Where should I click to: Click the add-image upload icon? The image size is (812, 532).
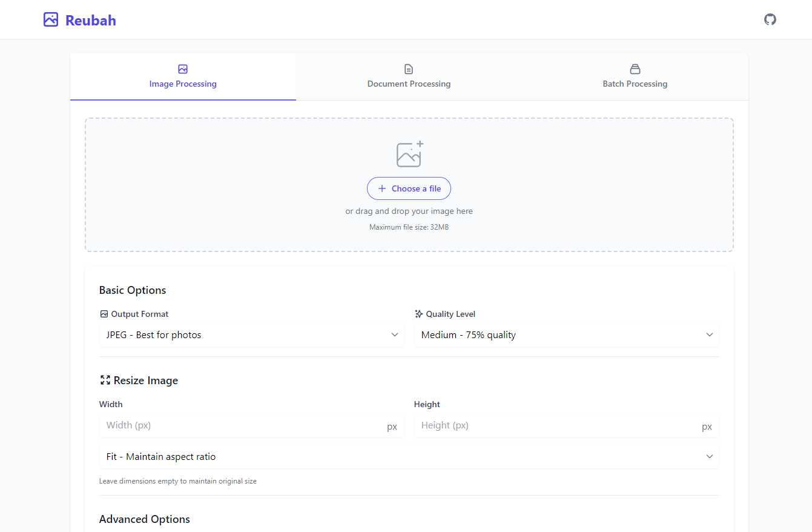pyautogui.click(x=410, y=154)
